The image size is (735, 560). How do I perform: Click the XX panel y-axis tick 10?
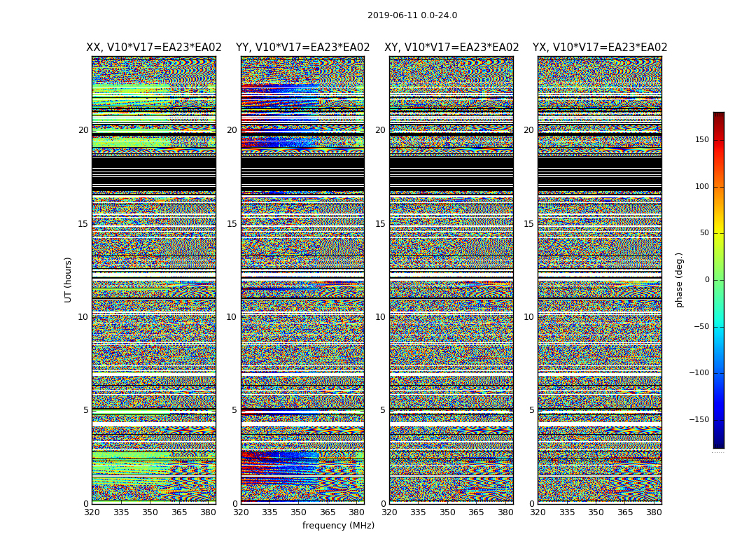[83, 317]
